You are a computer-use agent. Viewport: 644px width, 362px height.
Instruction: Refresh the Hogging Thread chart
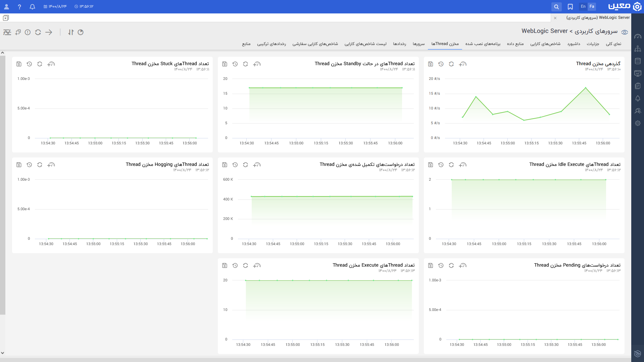[40, 165]
